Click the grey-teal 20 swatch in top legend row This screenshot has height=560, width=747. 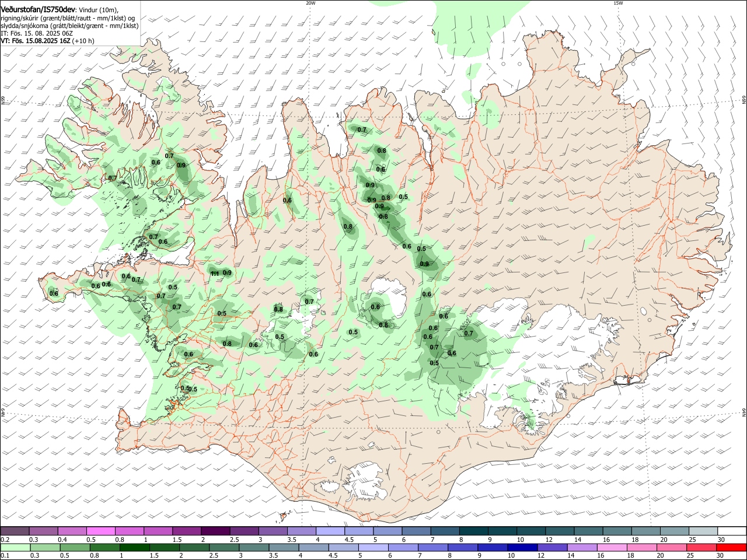(674, 531)
